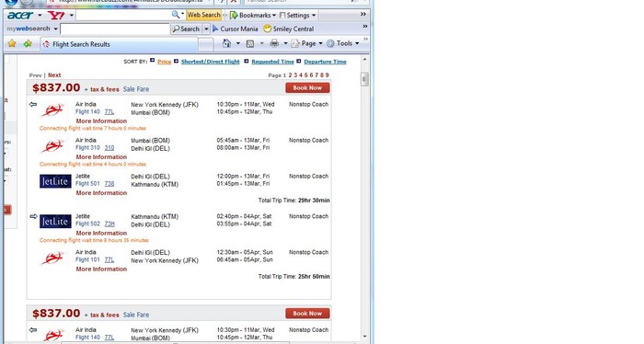
Task: Open the Favorites Center star icon
Action: 12,43
